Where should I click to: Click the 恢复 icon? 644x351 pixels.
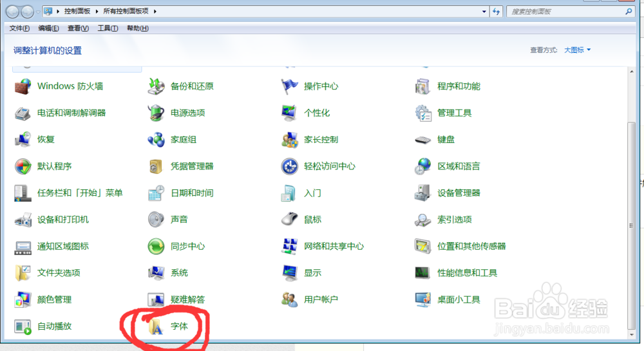pyautogui.click(x=23, y=140)
